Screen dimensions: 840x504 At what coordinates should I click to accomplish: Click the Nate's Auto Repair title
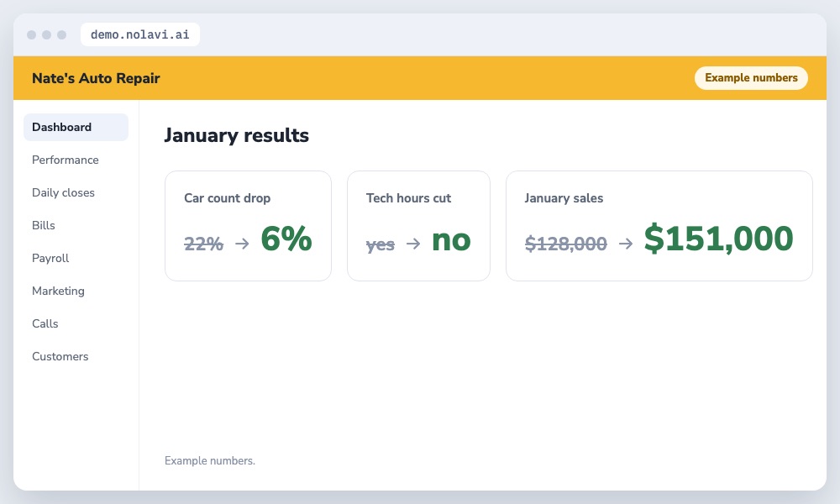coord(96,78)
